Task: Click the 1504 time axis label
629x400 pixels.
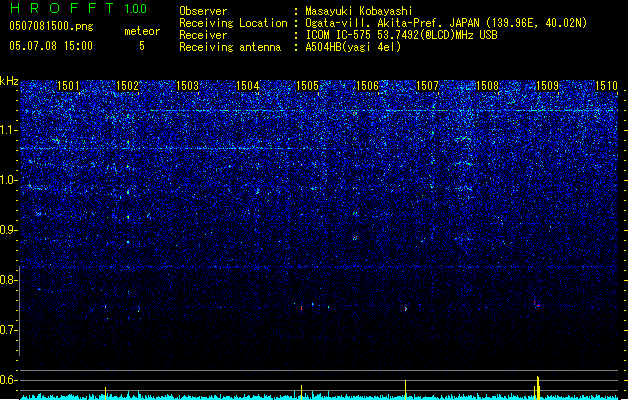Action: [x=248, y=86]
